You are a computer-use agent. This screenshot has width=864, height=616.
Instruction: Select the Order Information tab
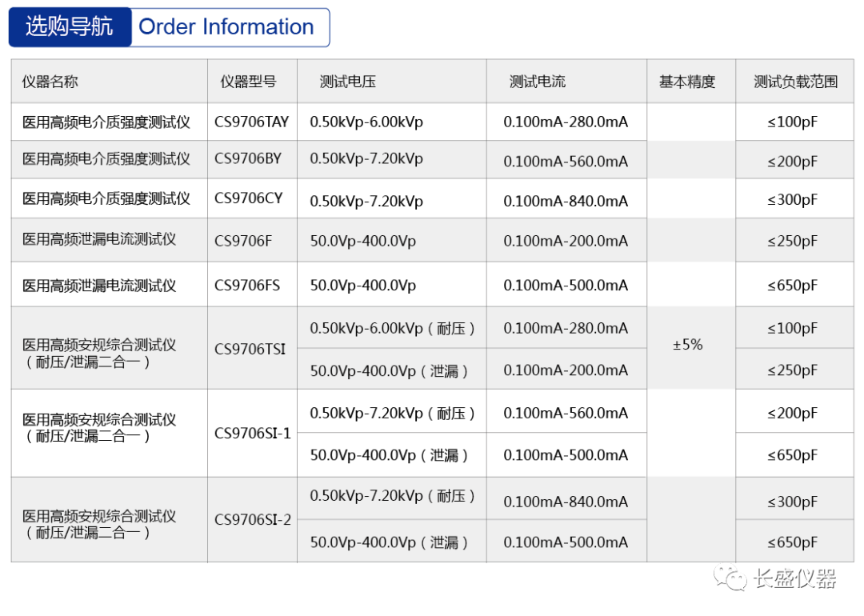point(226,27)
